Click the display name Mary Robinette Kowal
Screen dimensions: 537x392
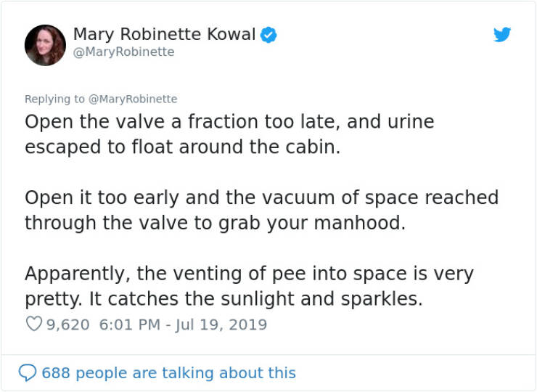[x=165, y=34]
